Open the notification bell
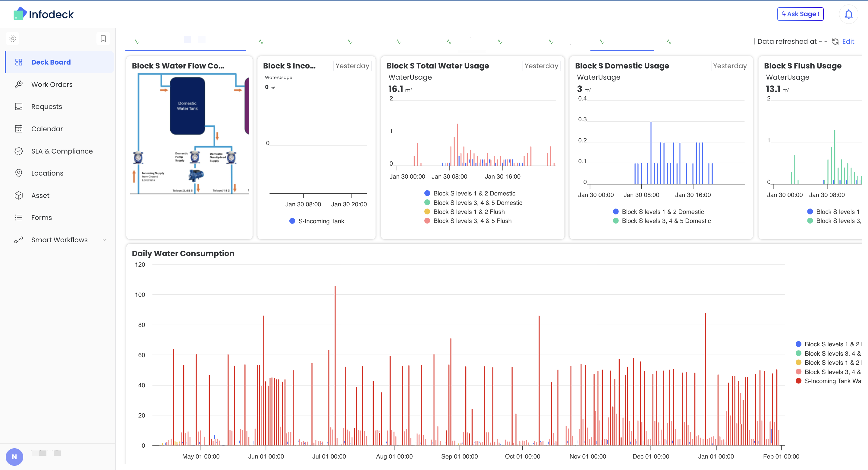The image size is (868, 470). pos(848,14)
